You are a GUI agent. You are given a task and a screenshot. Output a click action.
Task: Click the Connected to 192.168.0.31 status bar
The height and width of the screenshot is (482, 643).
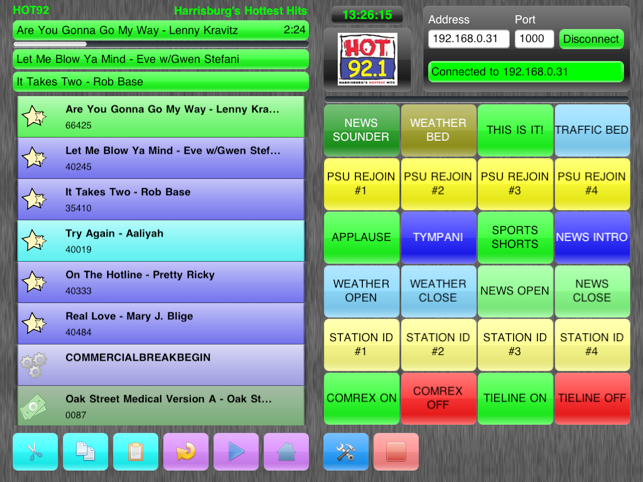click(526, 72)
